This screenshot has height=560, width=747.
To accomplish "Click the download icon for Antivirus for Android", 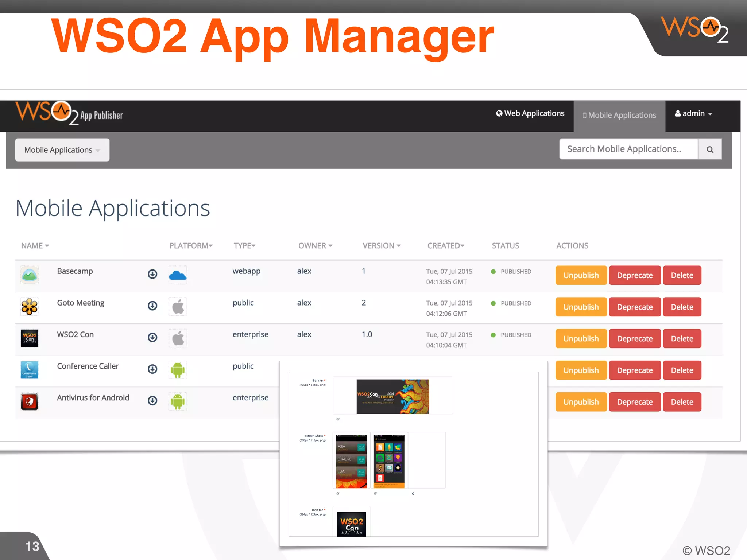I will click(x=152, y=401).
